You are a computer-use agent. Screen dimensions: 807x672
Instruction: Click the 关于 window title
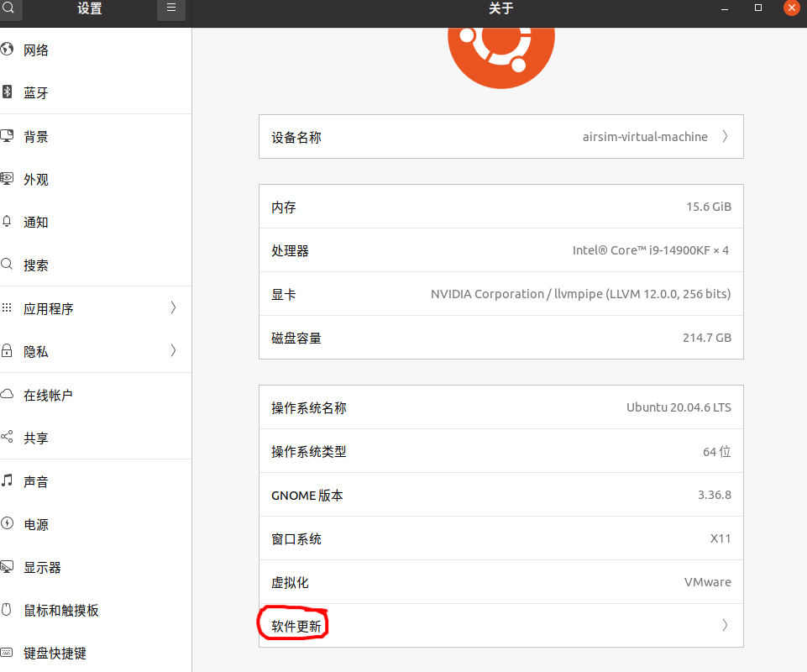(501, 8)
